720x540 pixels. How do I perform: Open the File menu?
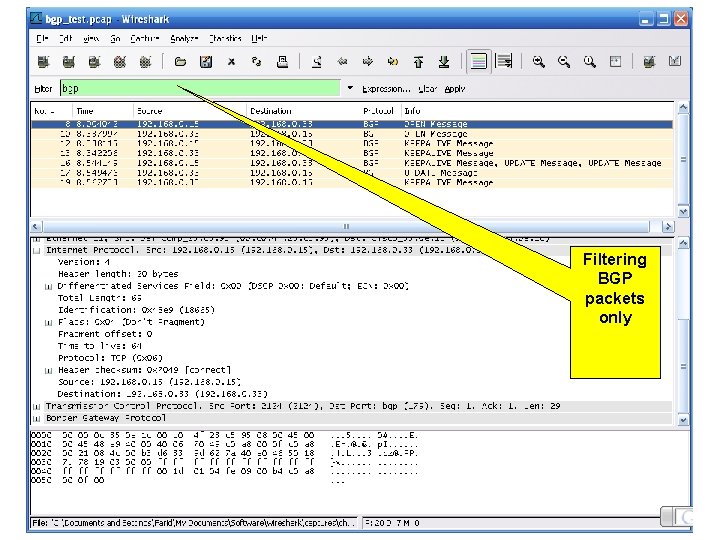click(42, 39)
